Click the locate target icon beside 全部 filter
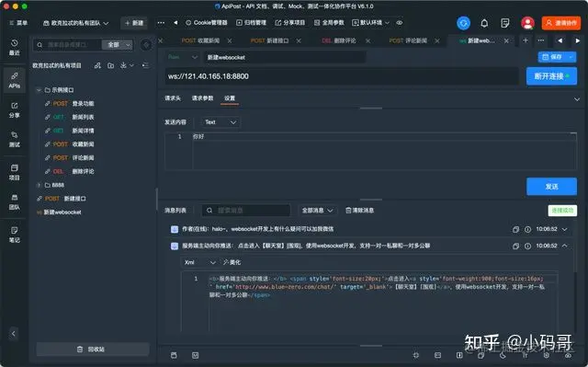Image resolution: width=588 pixels, height=367 pixels. (x=146, y=45)
